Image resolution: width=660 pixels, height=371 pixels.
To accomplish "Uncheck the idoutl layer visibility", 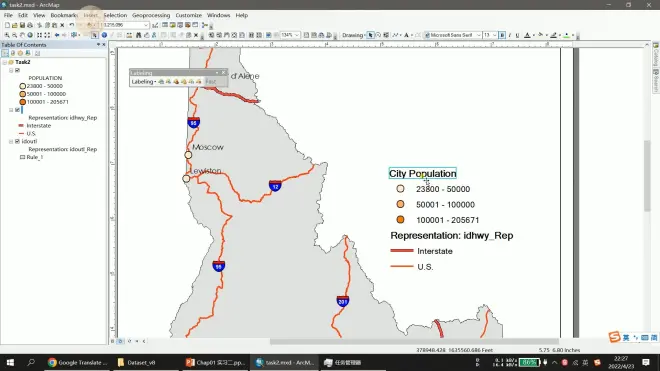I will pos(17,141).
